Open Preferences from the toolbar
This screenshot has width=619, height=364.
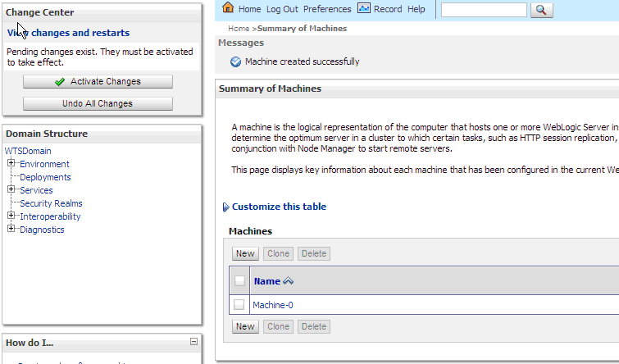coord(327,9)
